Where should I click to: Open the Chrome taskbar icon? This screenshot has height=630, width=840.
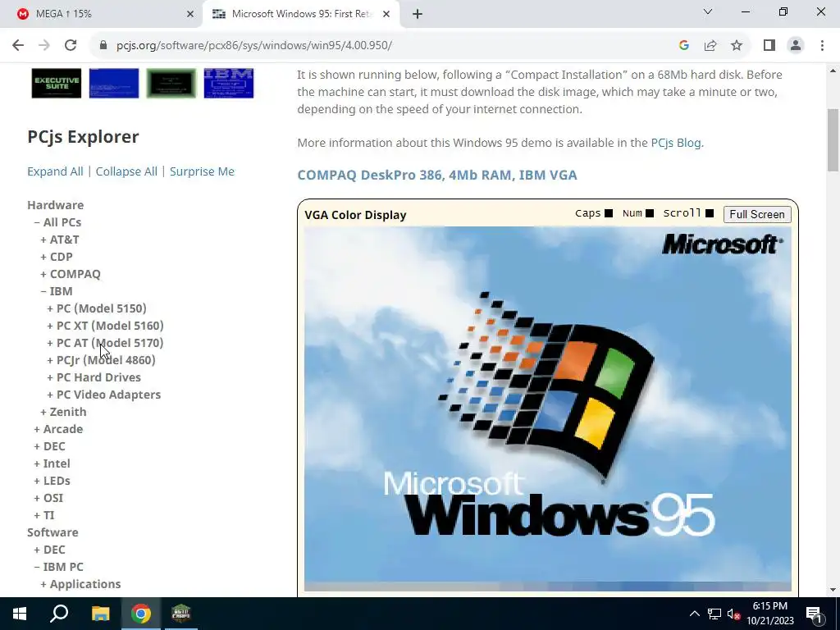[x=141, y=614]
